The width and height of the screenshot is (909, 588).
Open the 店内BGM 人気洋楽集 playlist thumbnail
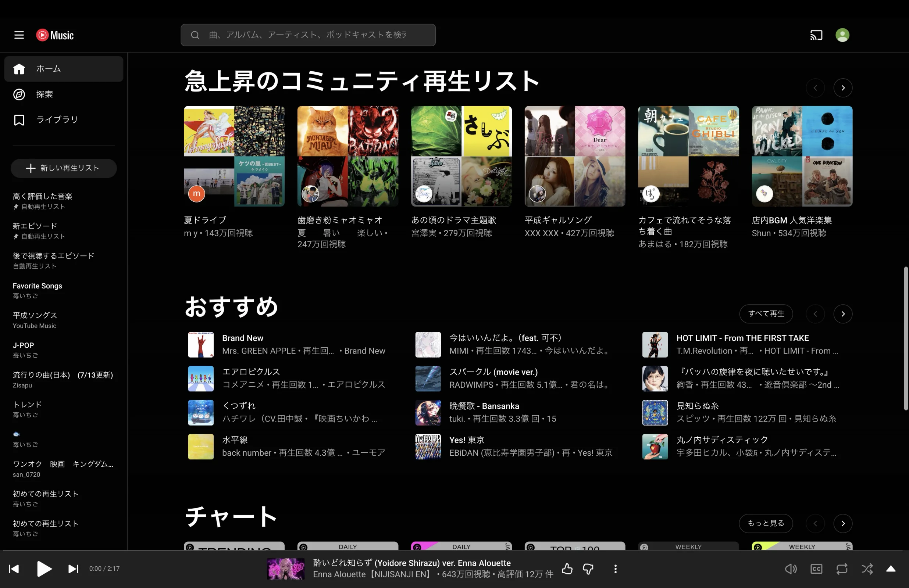[802, 156]
